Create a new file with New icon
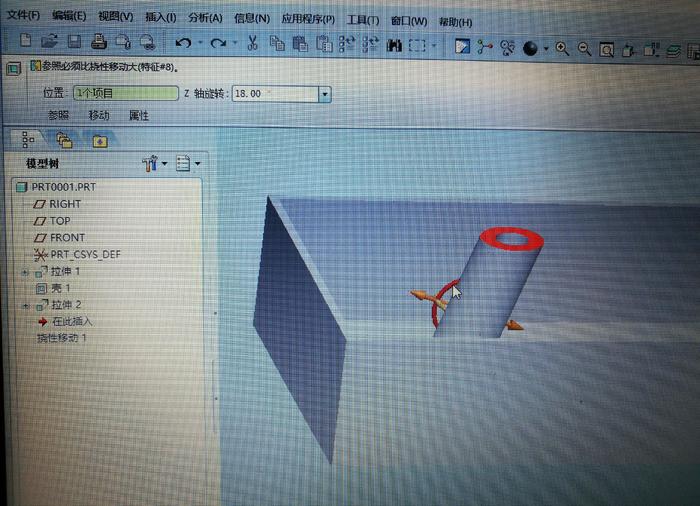This screenshot has height=506, width=700. point(25,41)
